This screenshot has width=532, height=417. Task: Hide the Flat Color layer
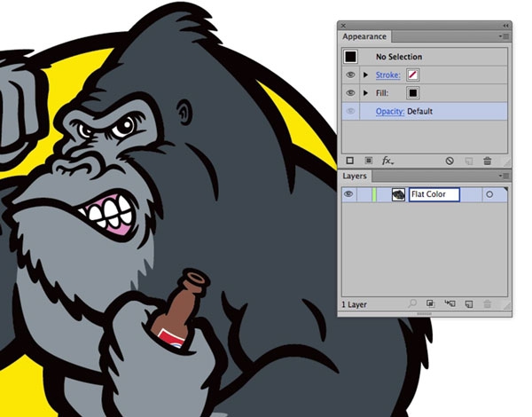(348, 194)
